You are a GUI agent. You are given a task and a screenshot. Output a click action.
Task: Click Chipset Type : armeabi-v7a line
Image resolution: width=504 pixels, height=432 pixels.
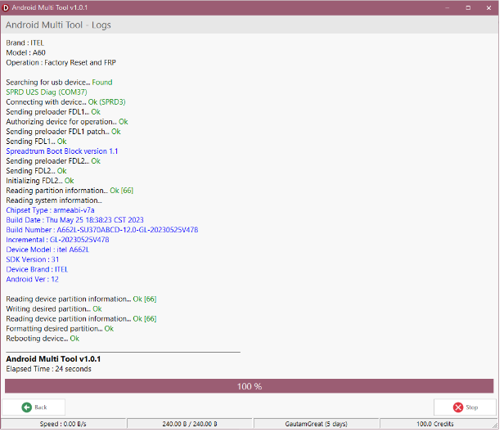click(x=51, y=211)
